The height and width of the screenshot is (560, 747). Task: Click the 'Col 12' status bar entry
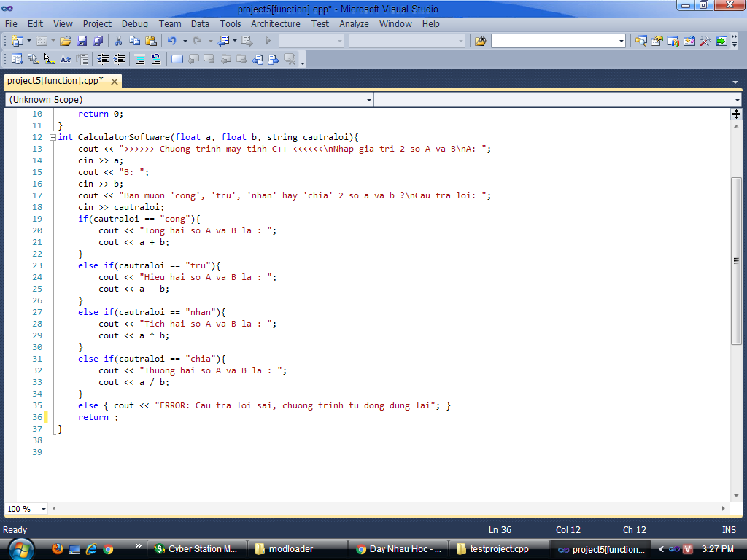[x=568, y=530]
